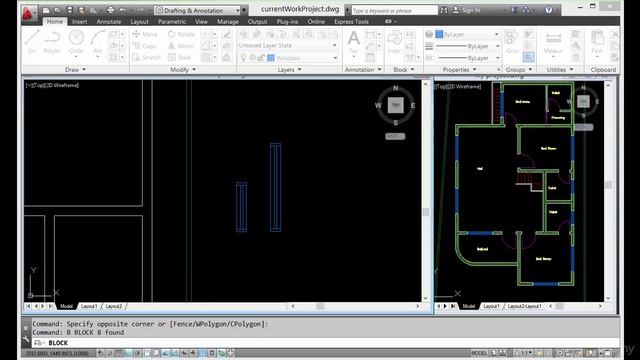Click the Save icon in quick access toolbar
The width and height of the screenshot is (640, 360).
69,10
